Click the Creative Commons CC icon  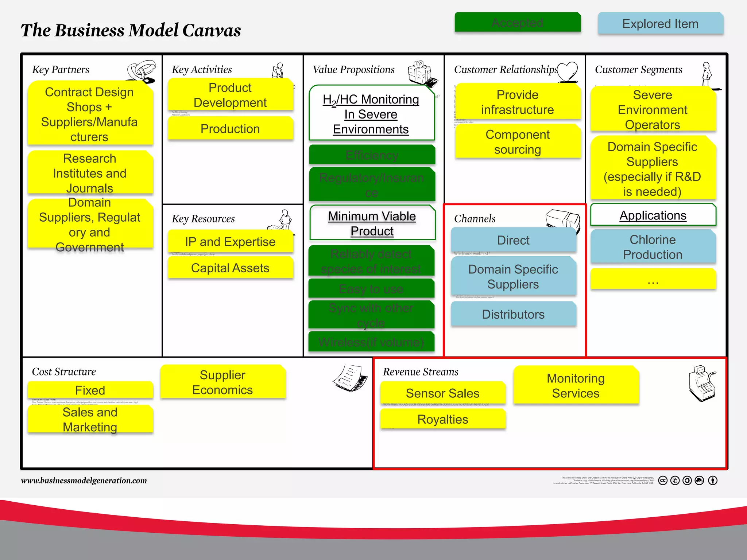pyautogui.click(x=663, y=481)
